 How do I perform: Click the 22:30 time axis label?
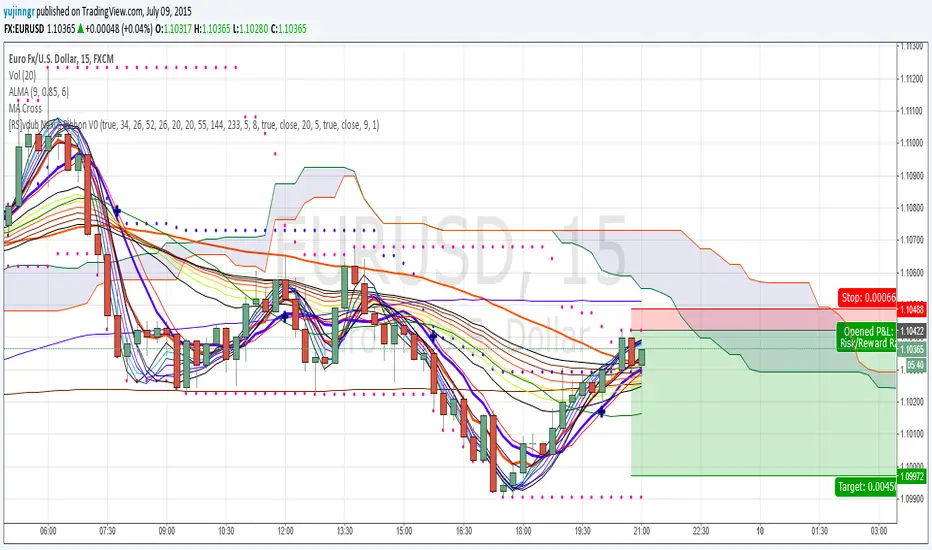coord(701,530)
